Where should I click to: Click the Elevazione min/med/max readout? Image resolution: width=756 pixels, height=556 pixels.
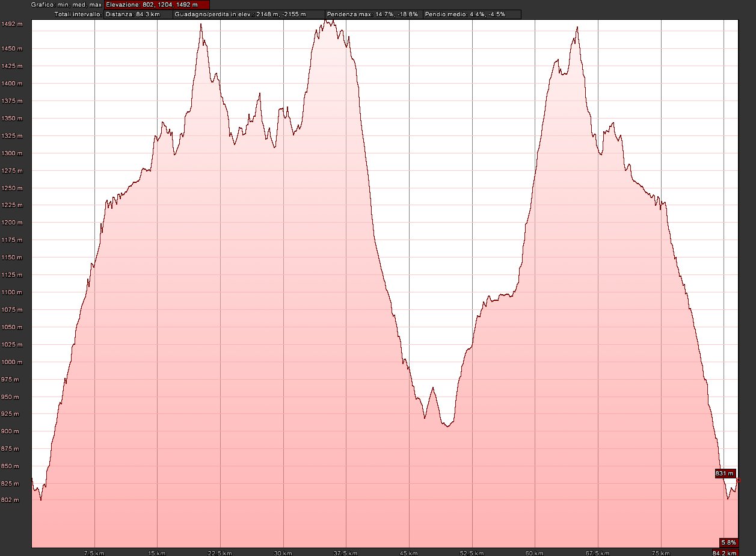pyautogui.click(x=156, y=5)
